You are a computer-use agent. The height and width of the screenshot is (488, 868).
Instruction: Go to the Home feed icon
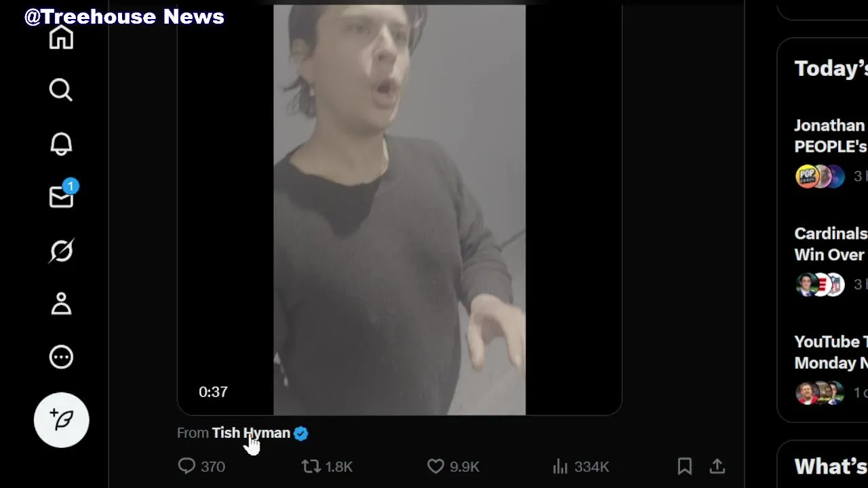[61, 37]
